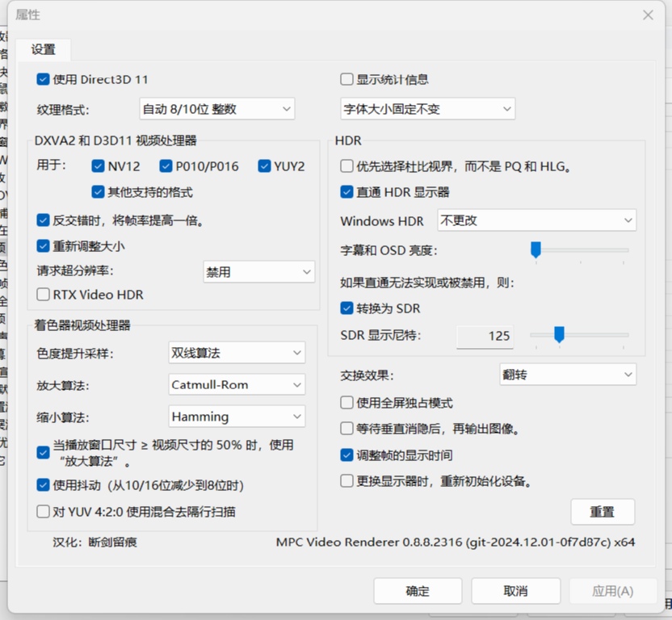Screen dimensions: 672x620
Task: Expand the 请求超分辨率 dropdown
Action: (258, 272)
